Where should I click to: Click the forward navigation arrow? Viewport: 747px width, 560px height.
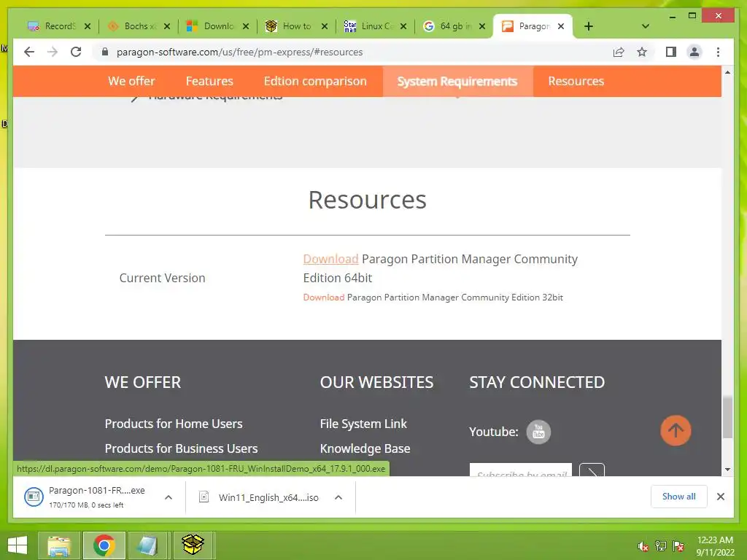coord(53,52)
